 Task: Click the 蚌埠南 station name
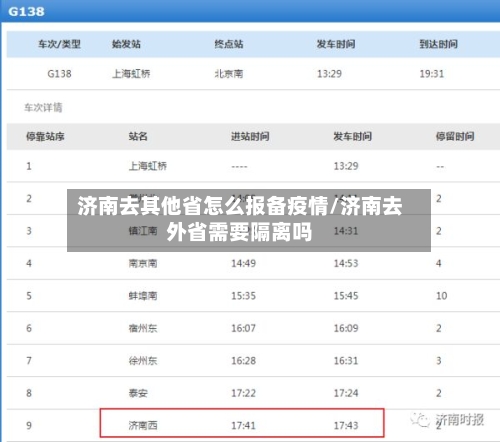coord(143,296)
